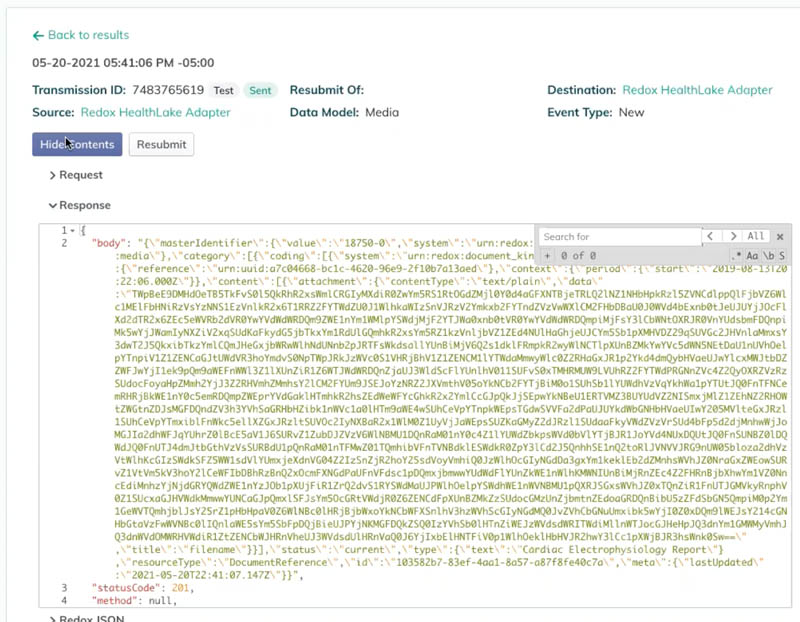Open the Redox HealthLake Adapter source link
The image size is (800, 622).
[156, 112]
